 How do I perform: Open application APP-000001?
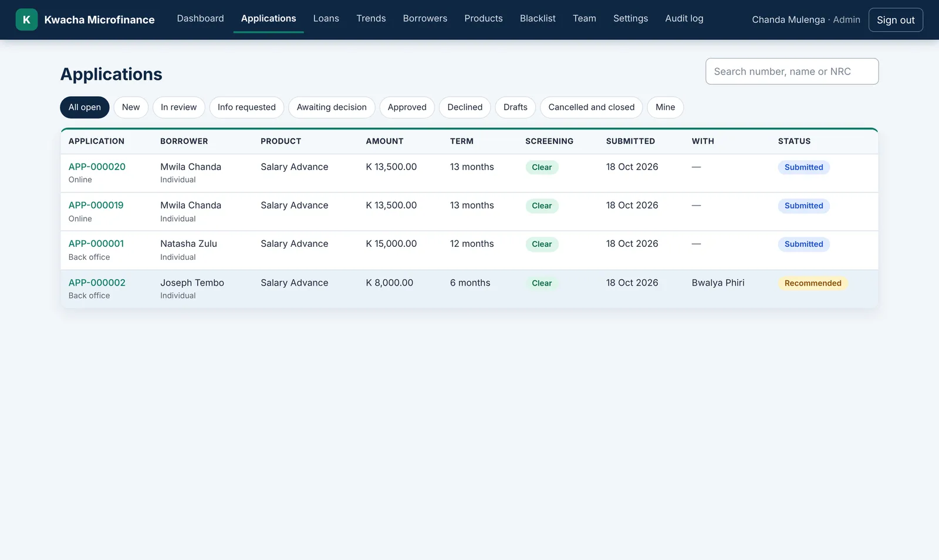point(96,244)
